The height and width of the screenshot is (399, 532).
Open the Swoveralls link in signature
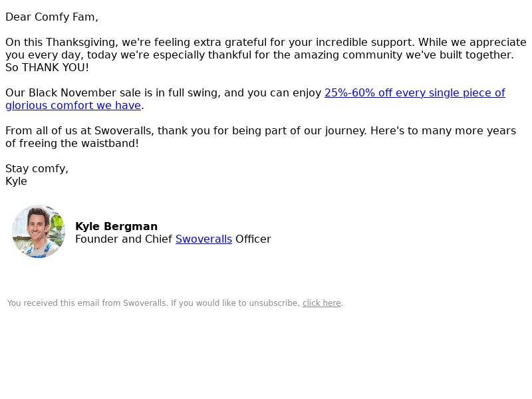click(x=203, y=239)
